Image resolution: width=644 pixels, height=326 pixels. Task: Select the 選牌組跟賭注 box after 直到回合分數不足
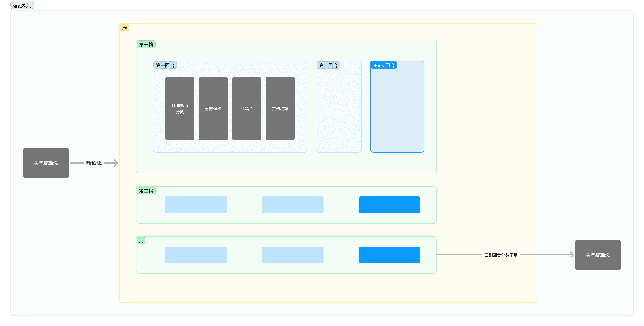(598, 255)
